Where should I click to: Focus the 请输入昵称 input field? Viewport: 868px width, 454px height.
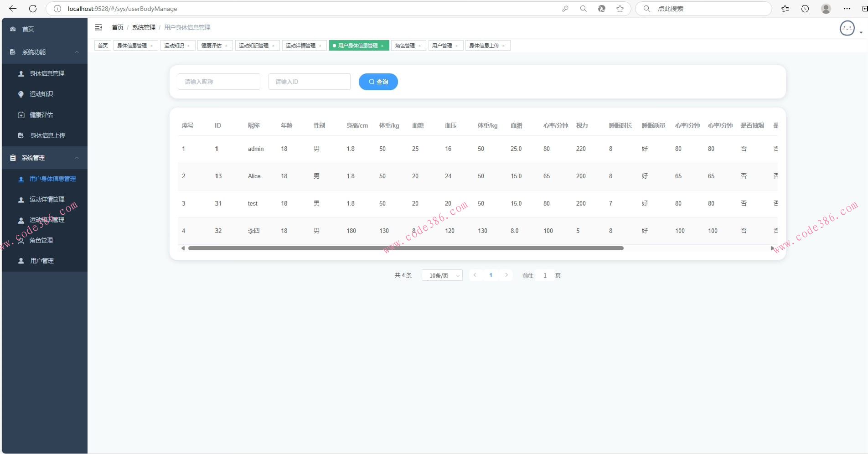click(x=219, y=82)
